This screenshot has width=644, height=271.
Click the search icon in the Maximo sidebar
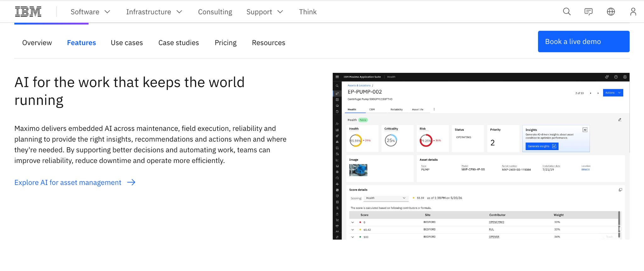tap(337, 86)
